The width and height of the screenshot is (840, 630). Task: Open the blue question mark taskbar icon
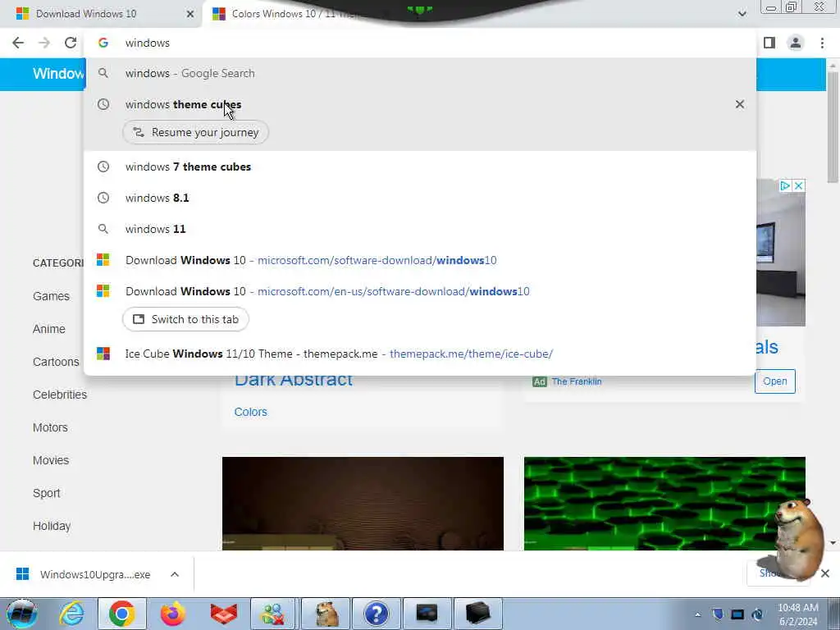pos(376,614)
